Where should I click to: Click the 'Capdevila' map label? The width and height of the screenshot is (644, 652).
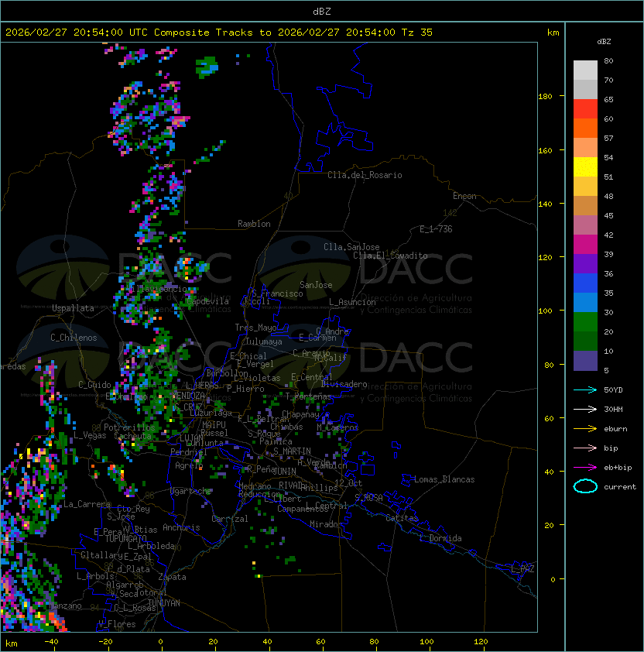coord(208,301)
